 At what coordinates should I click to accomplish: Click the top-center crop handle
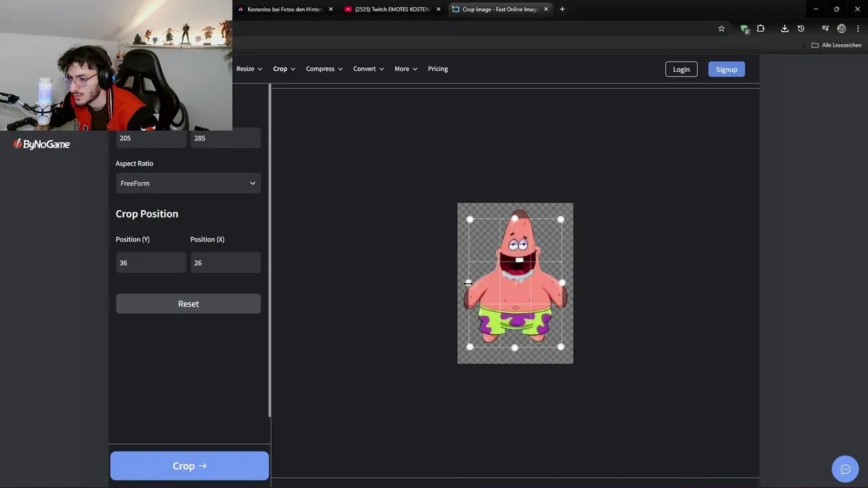click(x=515, y=219)
